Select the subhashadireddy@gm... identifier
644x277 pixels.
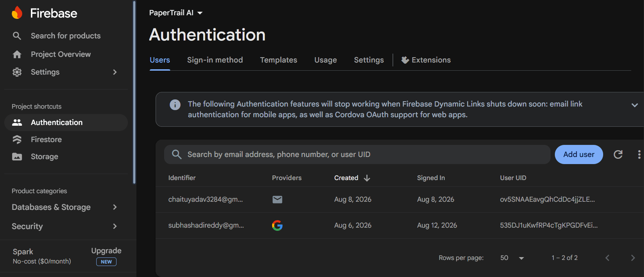[206, 226]
